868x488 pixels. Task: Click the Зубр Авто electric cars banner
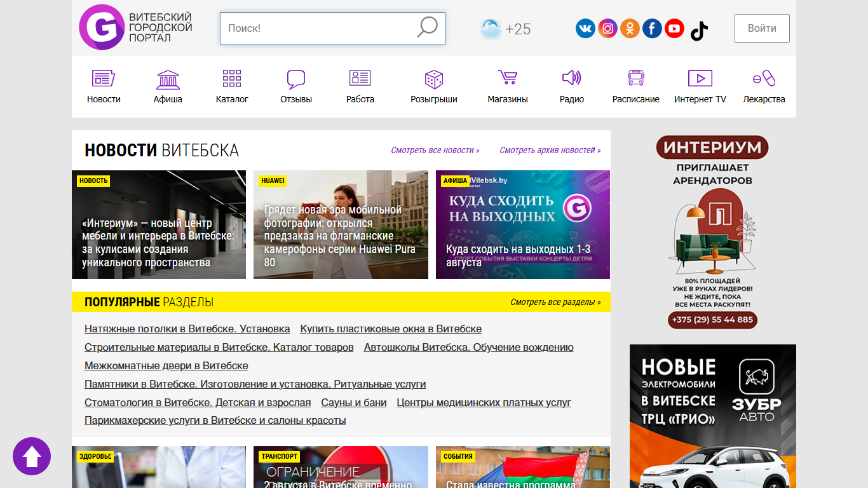click(x=713, y=416)
